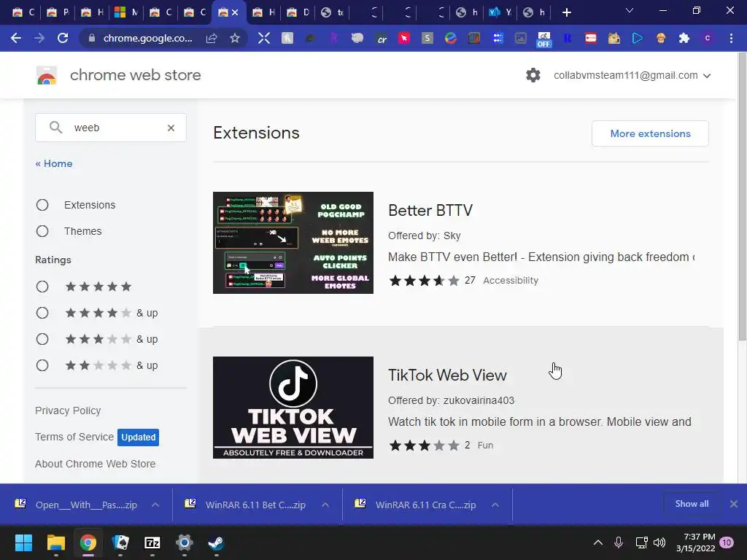Open the tab search chevron in title bar
The height and width of the screenshot is (560, 747).
[x=630, y=10]
